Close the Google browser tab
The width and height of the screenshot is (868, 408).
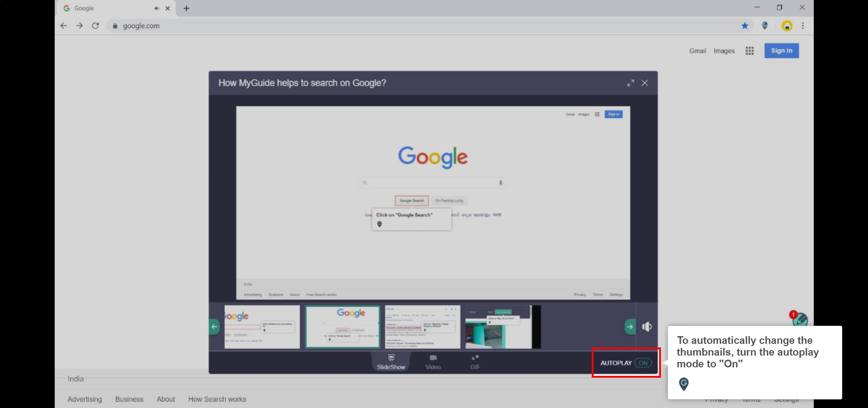coord(168,8)
